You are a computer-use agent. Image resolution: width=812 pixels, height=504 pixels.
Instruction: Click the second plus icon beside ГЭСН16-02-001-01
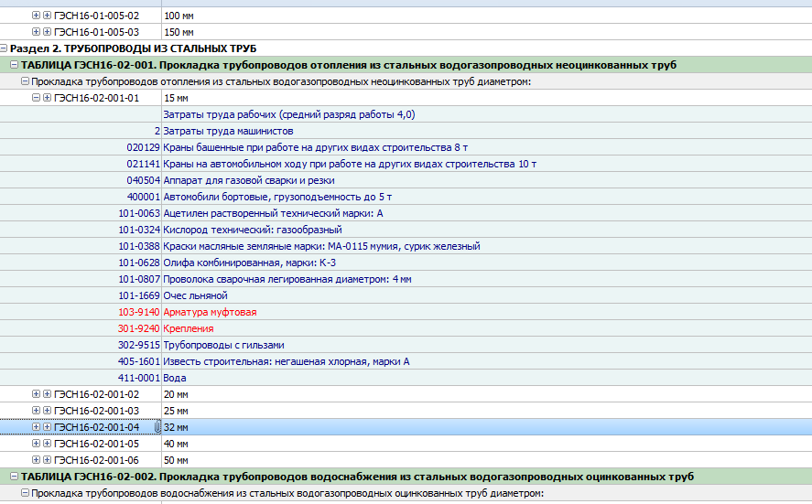(47, 98)
